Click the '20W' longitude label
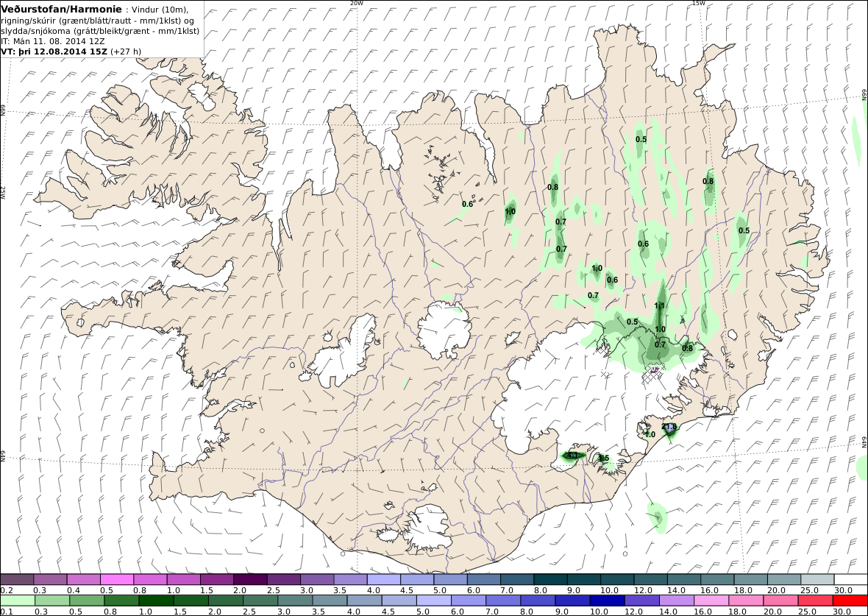The height and width of the screenshot is (616, 868). click(357, 4)
